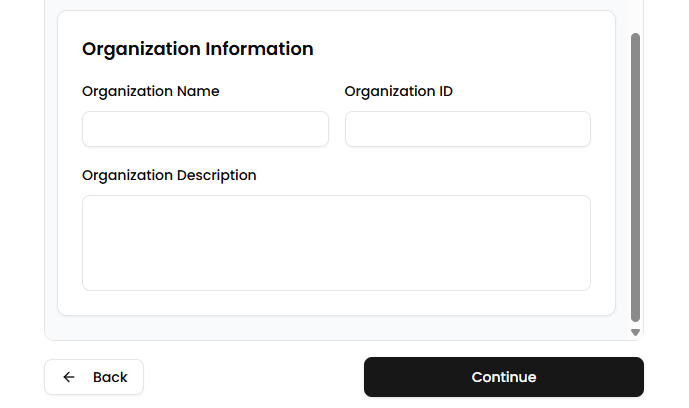Click the gap between Name and ID fields
This screenshot has height=408, width=689.
(x=337, y=129)
